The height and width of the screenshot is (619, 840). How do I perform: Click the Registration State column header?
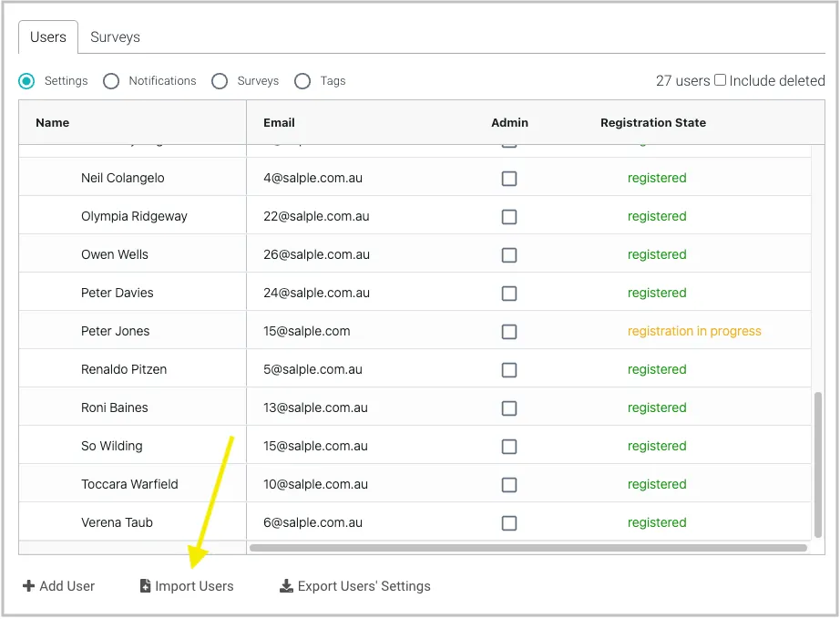click(653, 123)
